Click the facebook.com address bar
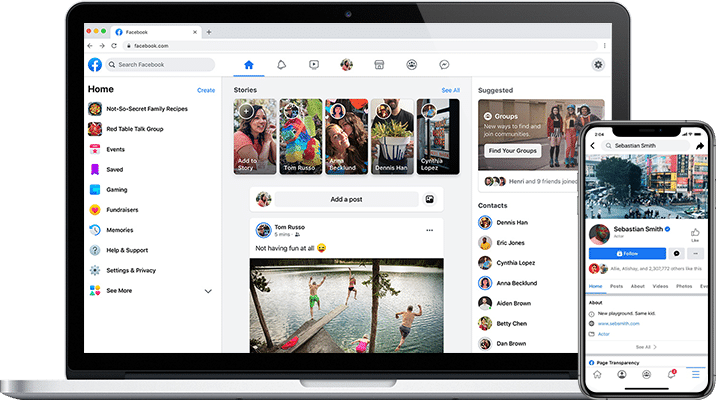Screen dimensions: 716x400 (360, 46)
